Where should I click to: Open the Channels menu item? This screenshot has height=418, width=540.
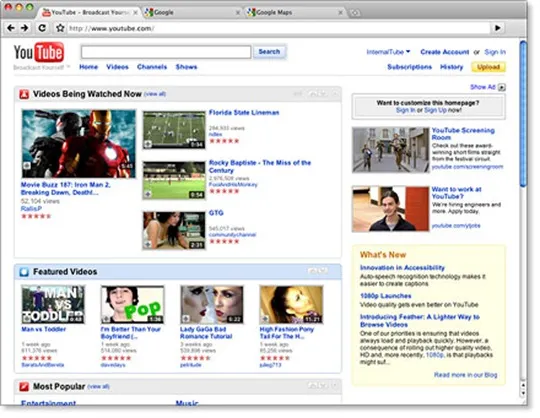point(152,67)
